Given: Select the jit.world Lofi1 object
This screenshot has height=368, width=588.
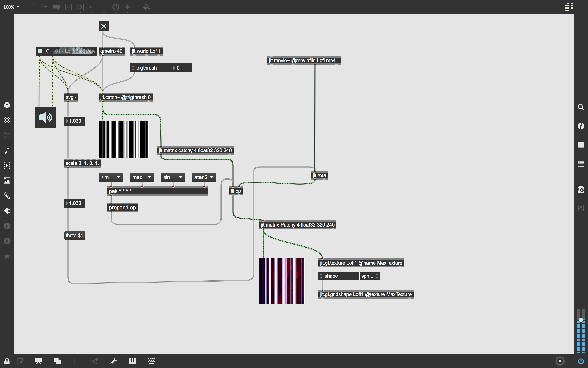Looking at the screenshot, I should (146, 51).
